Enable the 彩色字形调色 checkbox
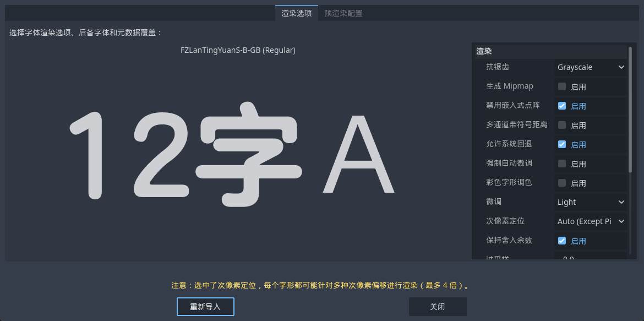 click(562, 183)
